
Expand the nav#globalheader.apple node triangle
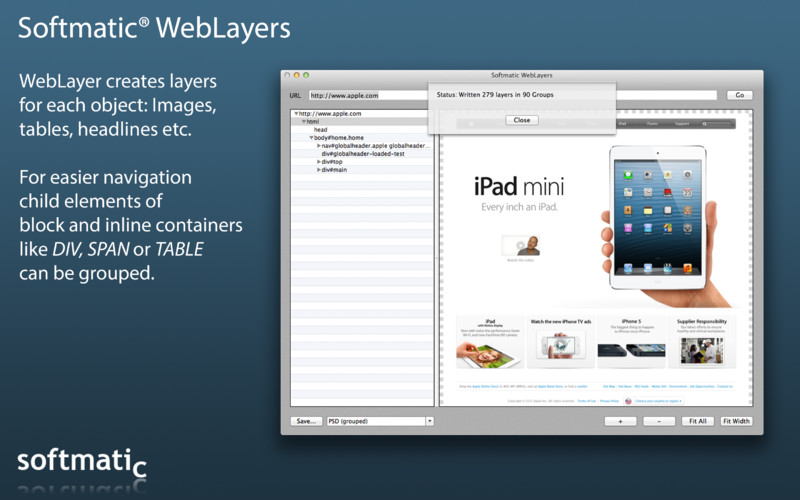[318, 146]
